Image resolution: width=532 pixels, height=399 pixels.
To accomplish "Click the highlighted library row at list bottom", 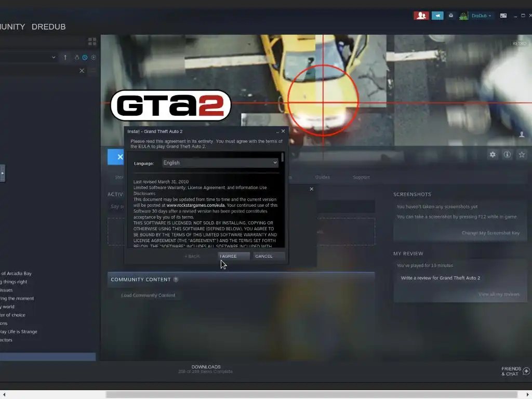I will point(48,356).
